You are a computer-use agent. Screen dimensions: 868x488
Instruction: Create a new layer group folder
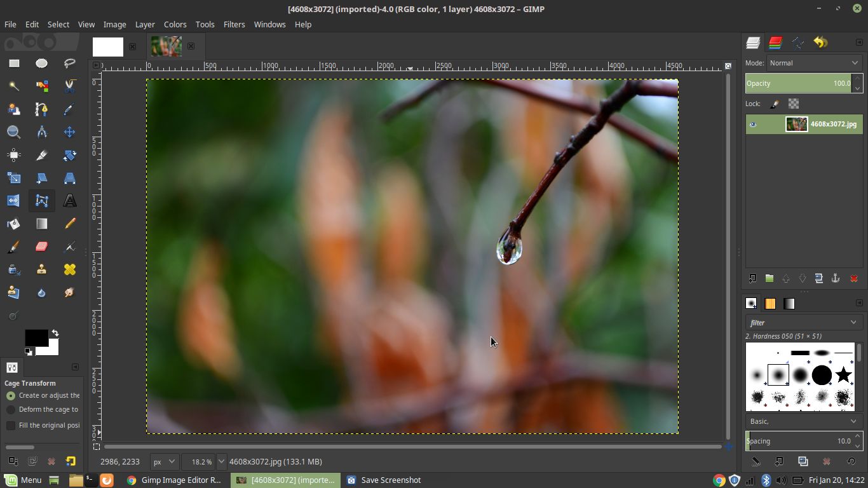tap(769, 278)
